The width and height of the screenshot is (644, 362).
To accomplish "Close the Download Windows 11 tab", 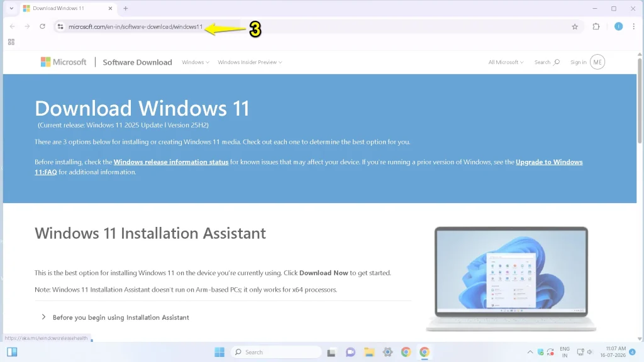I will click(x=110, y=8).
